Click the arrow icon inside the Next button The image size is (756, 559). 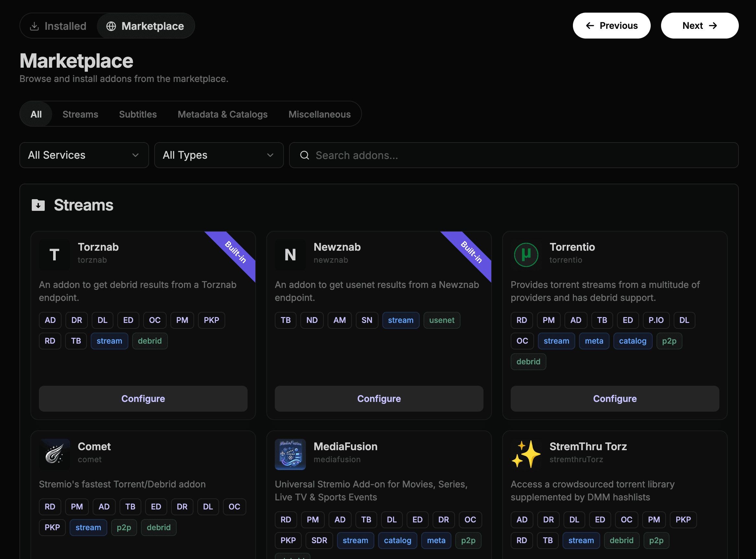click(714, 25)
